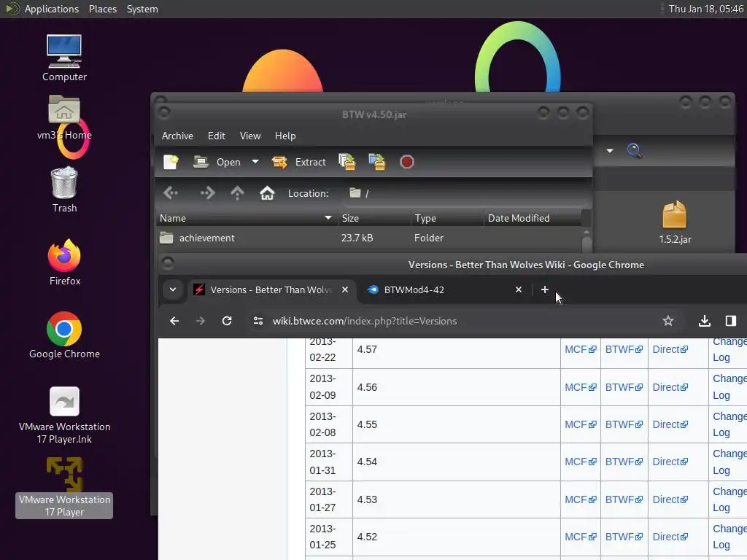Open the Edit menu in archive manager
This screenshot has height=560, width=747.
216,136
